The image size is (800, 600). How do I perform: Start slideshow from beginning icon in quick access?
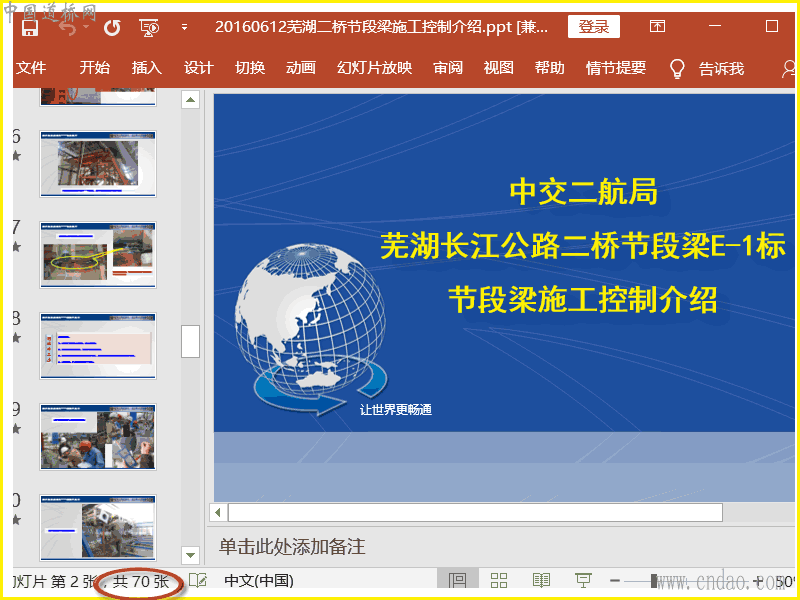click(149, 27)
